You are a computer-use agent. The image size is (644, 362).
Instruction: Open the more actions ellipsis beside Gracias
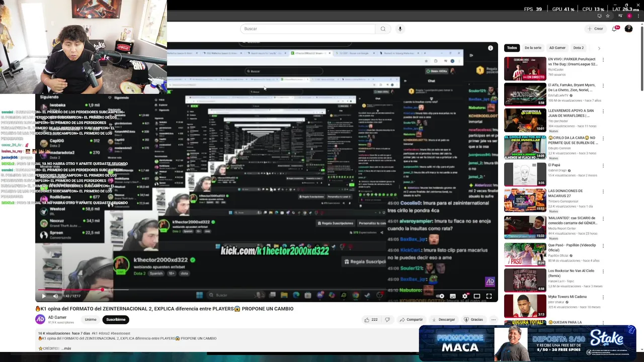494,319
